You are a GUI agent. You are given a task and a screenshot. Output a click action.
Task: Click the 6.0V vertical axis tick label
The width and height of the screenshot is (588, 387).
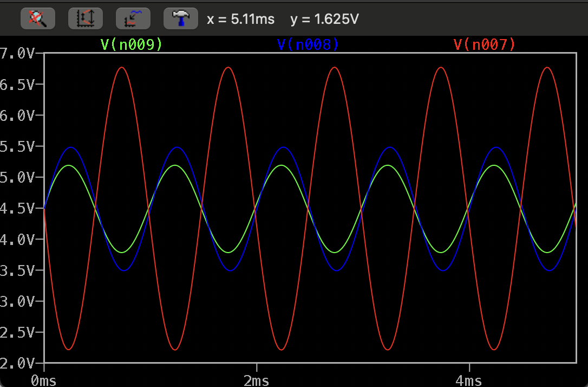pyautogui.click(x=17, y=115)
